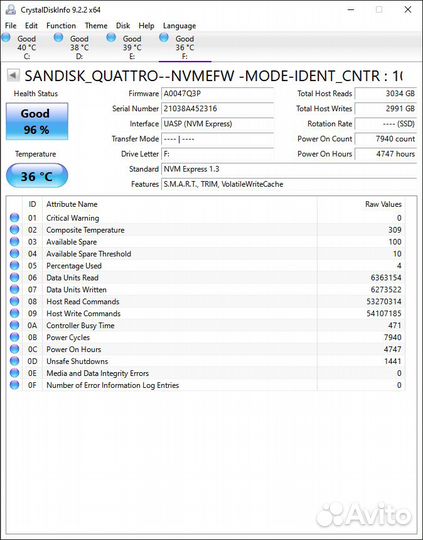Open the Theme menu
The height and width of the screenshot is (540, 423).
tap(96, 26)
